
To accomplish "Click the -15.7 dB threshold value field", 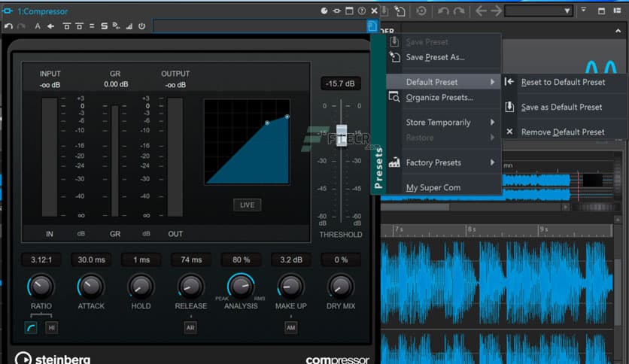I will coord(341,83).
